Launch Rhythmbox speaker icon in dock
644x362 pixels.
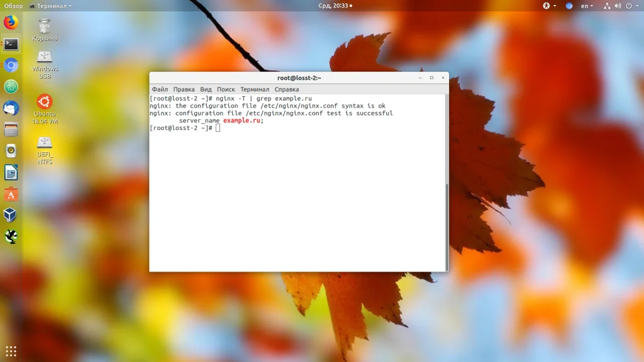[x=11, y=151]
